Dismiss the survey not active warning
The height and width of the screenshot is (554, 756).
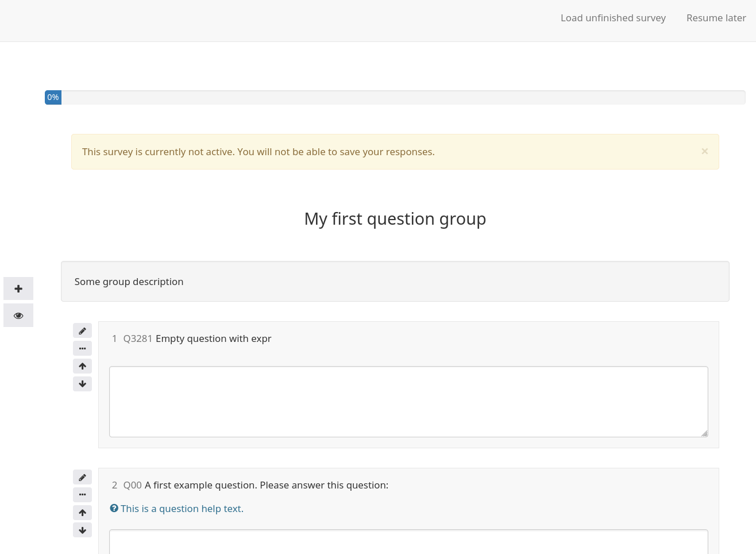[704, 151]
